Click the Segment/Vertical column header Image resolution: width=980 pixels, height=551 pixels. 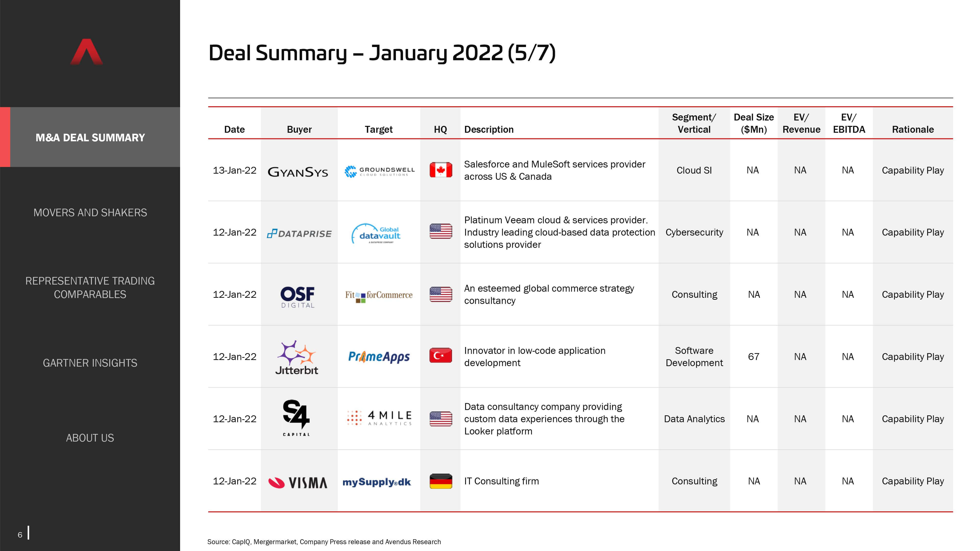tap(694, 123)
